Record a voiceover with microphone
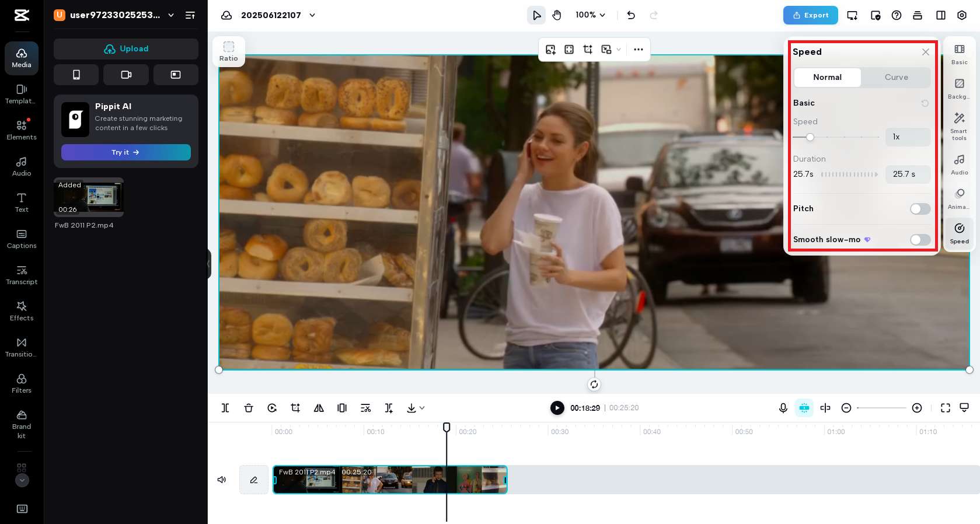 point(783,408)
